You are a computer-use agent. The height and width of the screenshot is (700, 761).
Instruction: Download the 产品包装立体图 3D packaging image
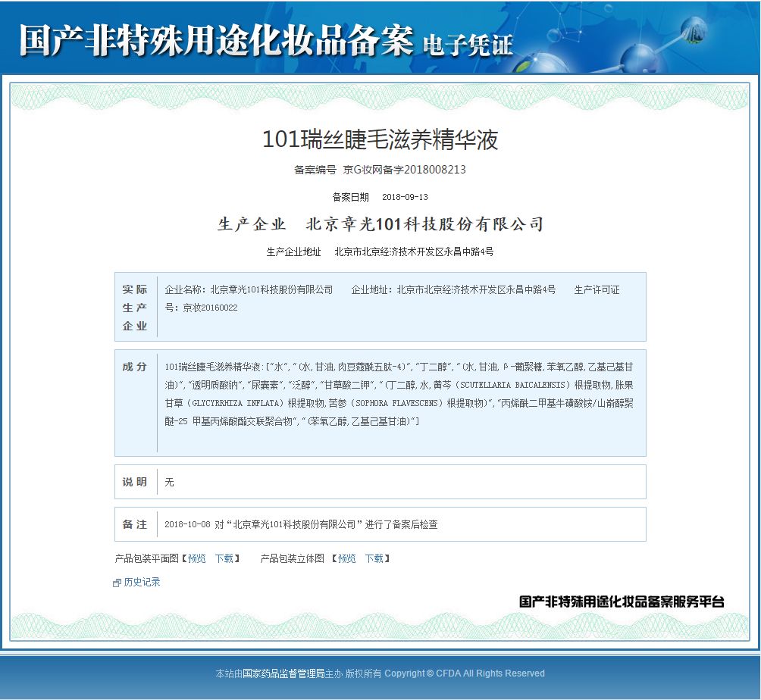(374, 559)
